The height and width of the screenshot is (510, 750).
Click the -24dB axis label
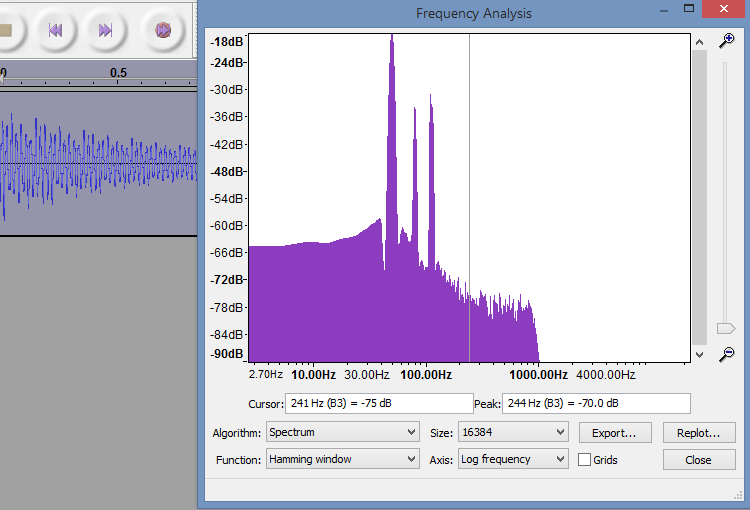[x=227, y=63]
